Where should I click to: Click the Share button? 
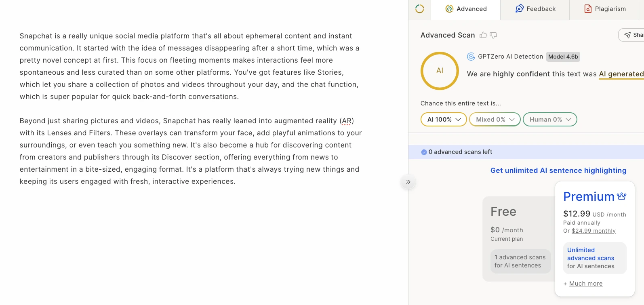pyautogui.click(x=633, y=35)
